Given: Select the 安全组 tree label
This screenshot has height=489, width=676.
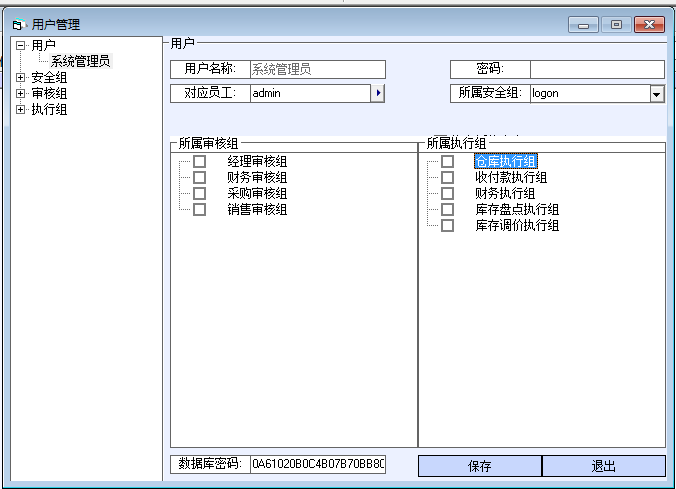Looking at the screenshot, I should coord(49,78).
